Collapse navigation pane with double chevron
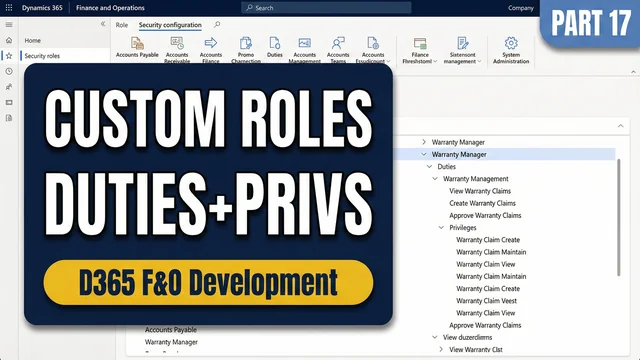The image size is (640, 360). pyautogui.click(x=103, y=24)
